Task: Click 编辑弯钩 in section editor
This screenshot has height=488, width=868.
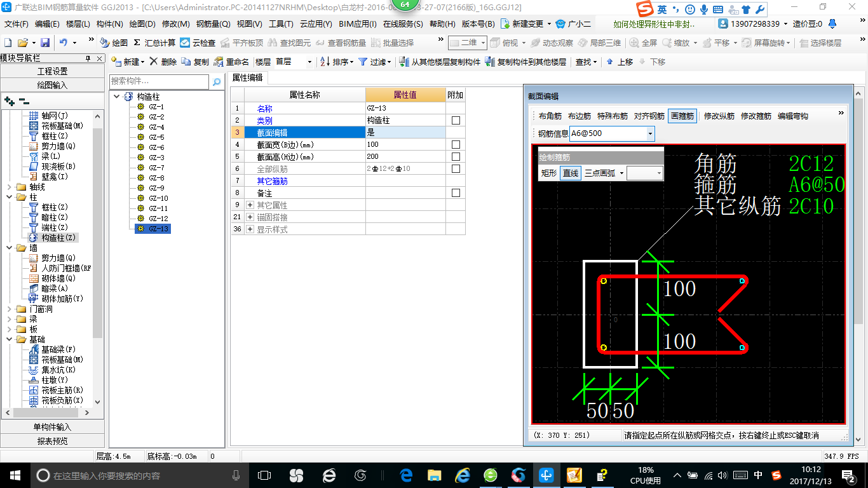Action: point(793,116)
